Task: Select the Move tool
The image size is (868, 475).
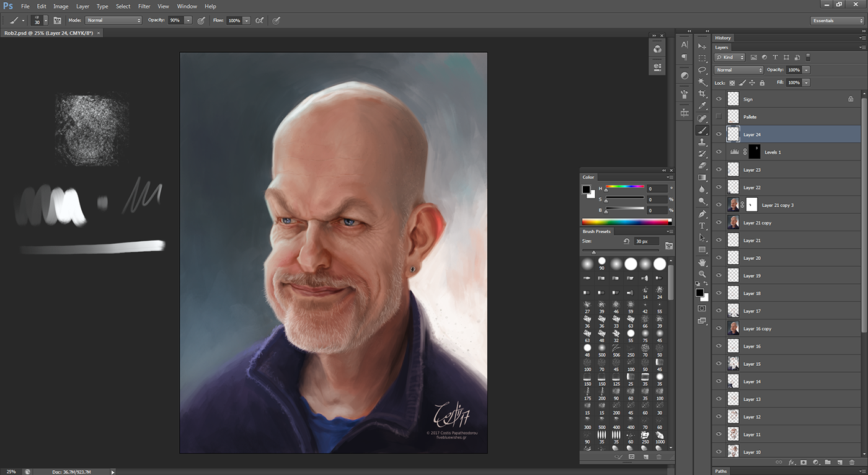Action: 702,46
